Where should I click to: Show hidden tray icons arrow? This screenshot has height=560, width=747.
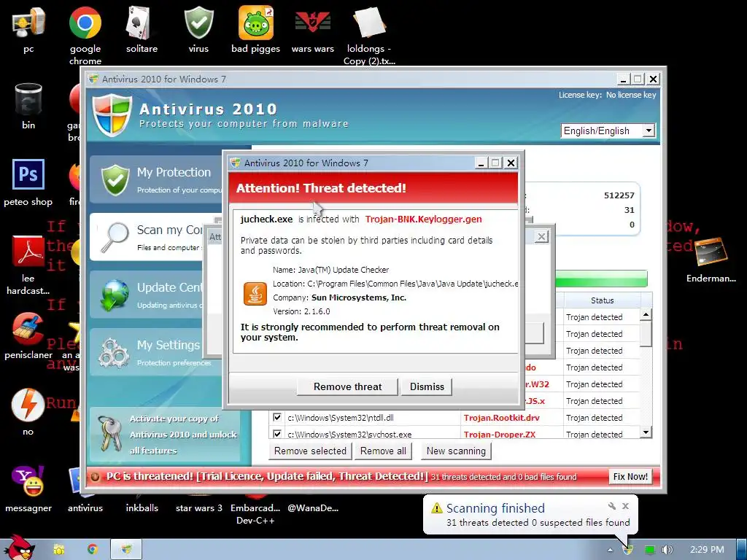point(611,550)
